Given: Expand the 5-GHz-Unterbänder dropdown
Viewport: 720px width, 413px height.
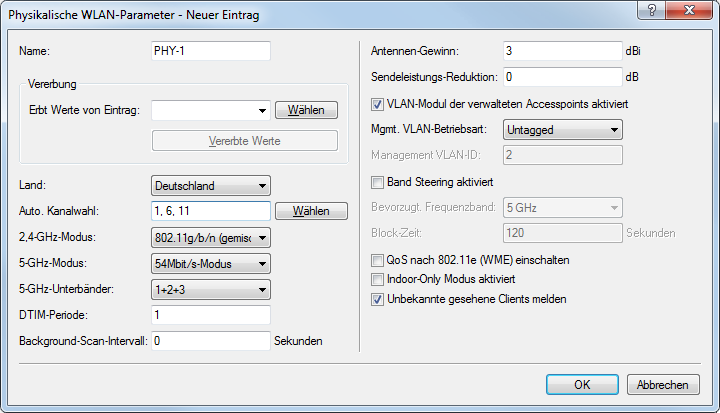Looking at the screenshot, I should click(x=211, y=289).
